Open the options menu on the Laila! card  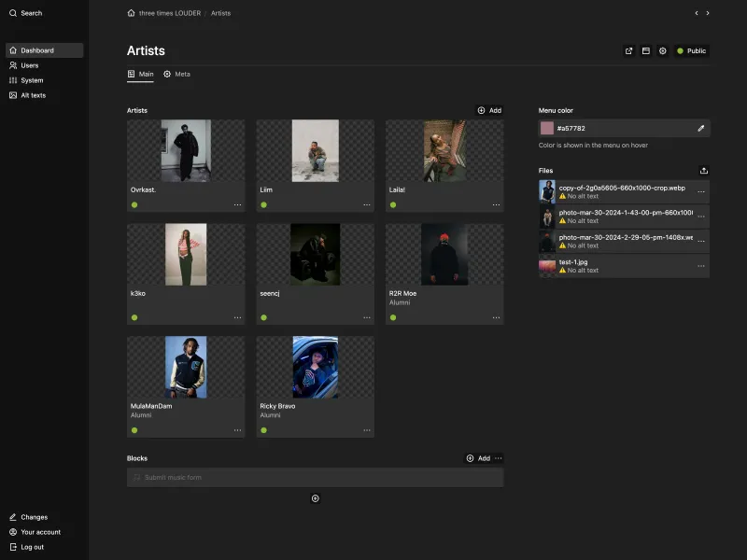pyautogui.click(x=496, y=203)
